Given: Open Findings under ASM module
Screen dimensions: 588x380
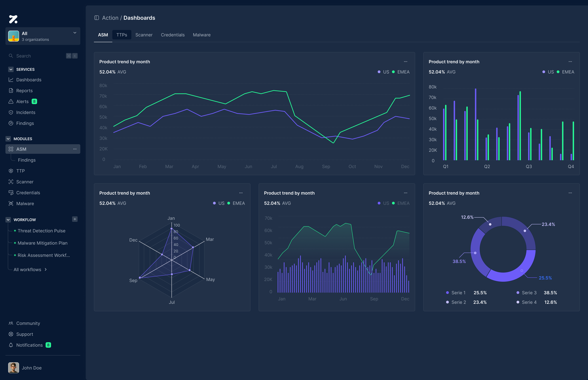Looking at the screenshot, I should coord(27,160).
